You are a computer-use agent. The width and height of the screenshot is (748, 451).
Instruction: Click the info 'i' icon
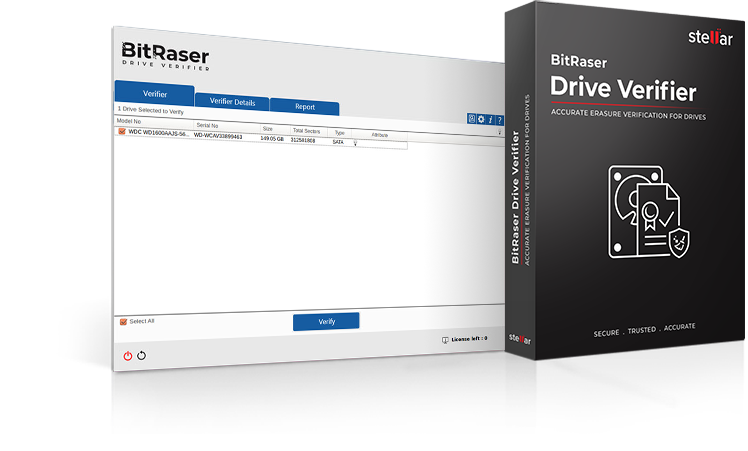click(490, 120)
